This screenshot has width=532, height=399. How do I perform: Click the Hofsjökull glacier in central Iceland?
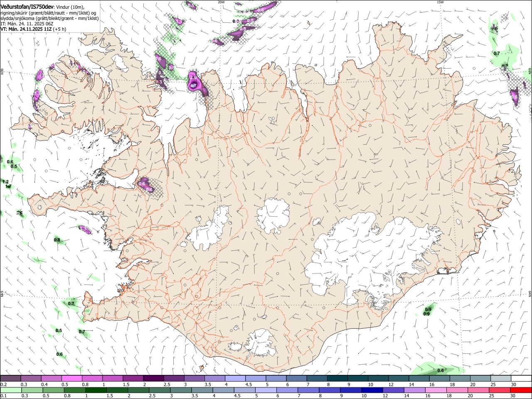coord(273,216)
